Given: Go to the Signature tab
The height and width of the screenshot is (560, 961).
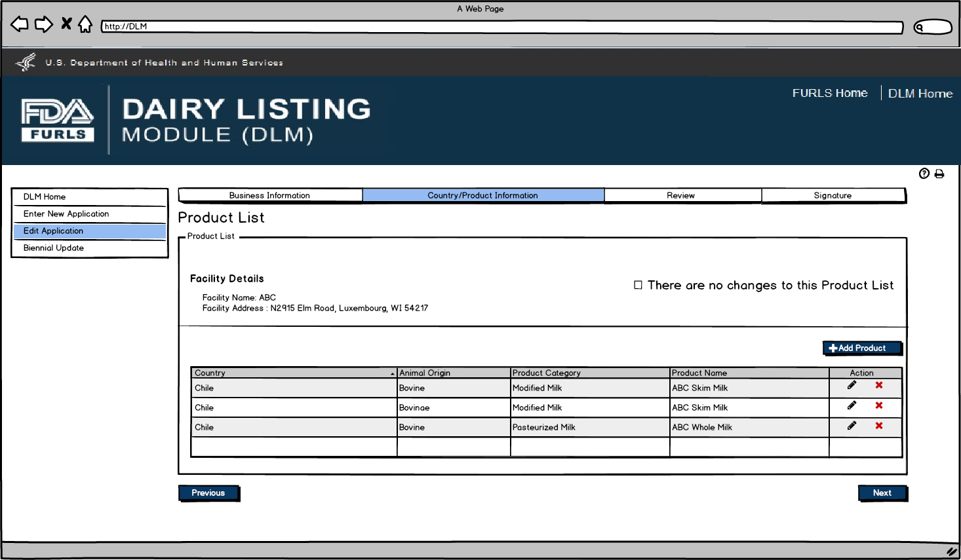Looking at the screenshot, I should point(833,195).
